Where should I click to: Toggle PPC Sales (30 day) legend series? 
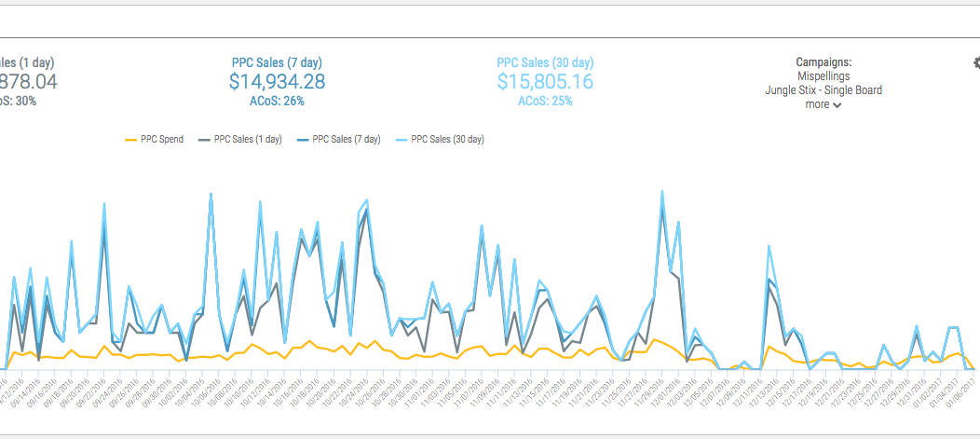440,140
